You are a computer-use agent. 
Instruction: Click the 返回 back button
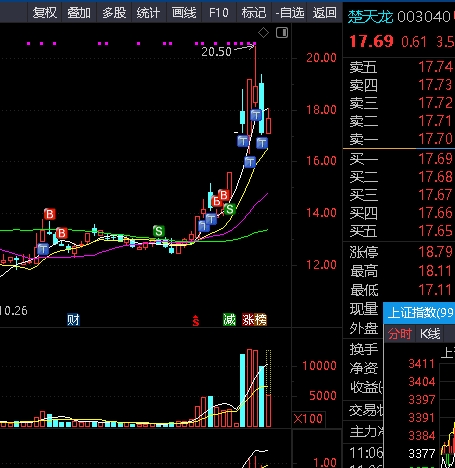pyautogui.click(x=325, y=13)
